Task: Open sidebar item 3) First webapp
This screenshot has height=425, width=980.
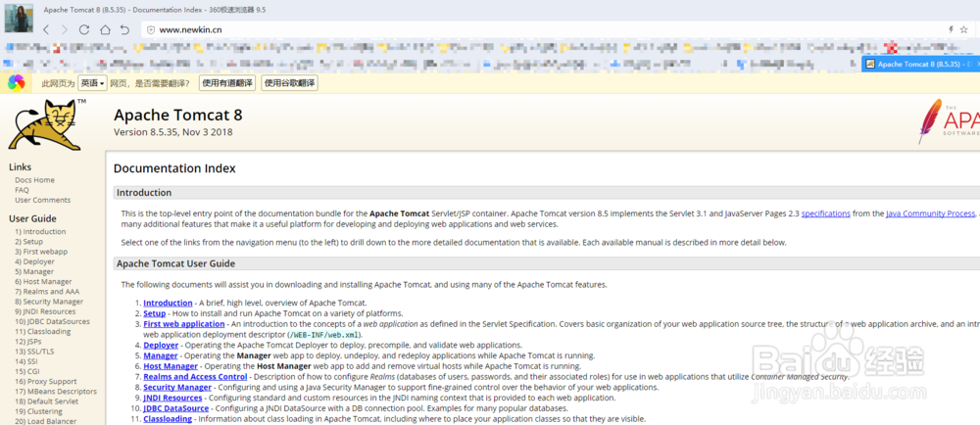Action: [41, 252]
